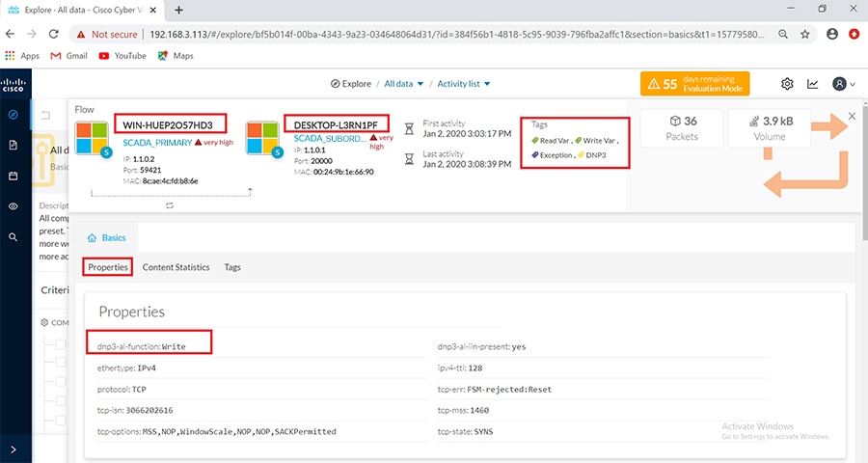868x463 pixels.
Task: Click the red Chrome extension icon
Action: pyautogui.click(x=854, y=35)
